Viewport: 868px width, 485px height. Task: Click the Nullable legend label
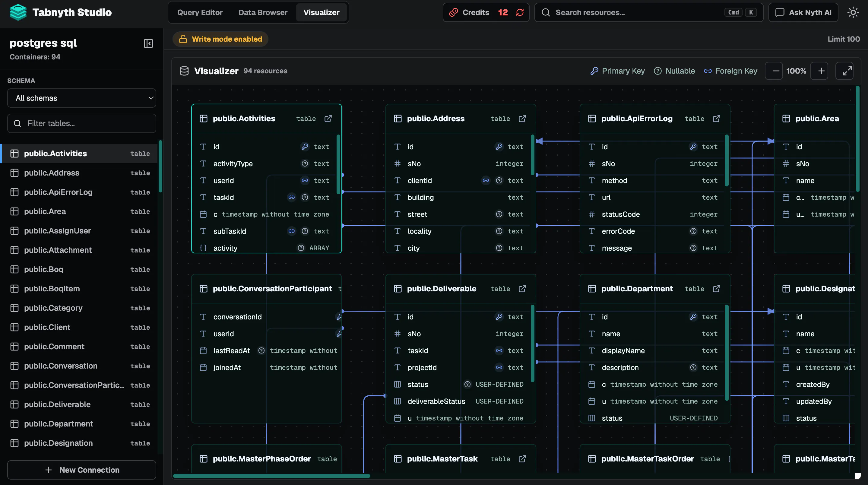point(680,71)
